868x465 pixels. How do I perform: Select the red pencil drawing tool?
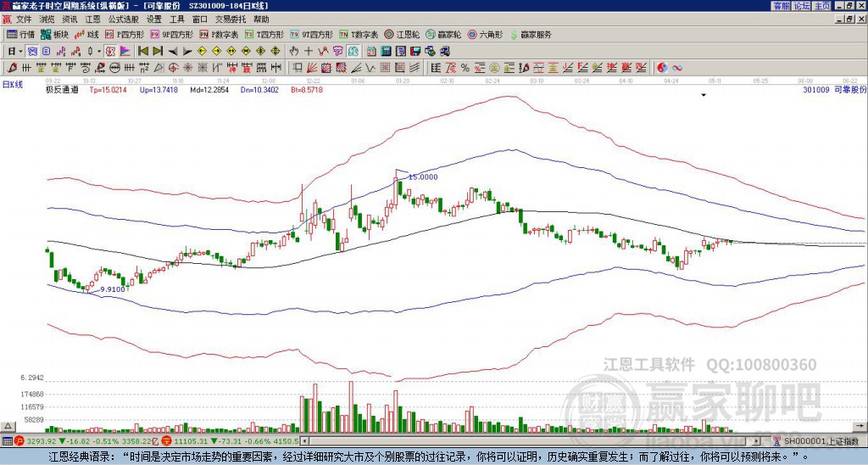coord(12,68)
